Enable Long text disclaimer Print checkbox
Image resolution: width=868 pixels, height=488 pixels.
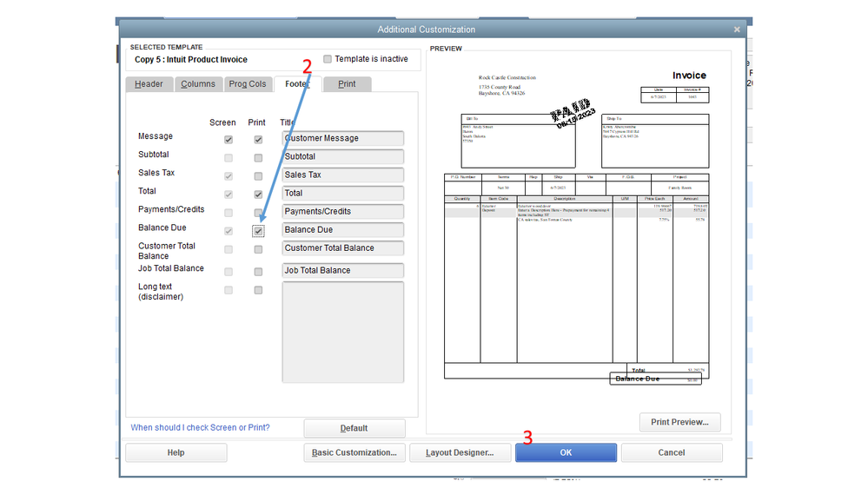click(x=258, y=290)
